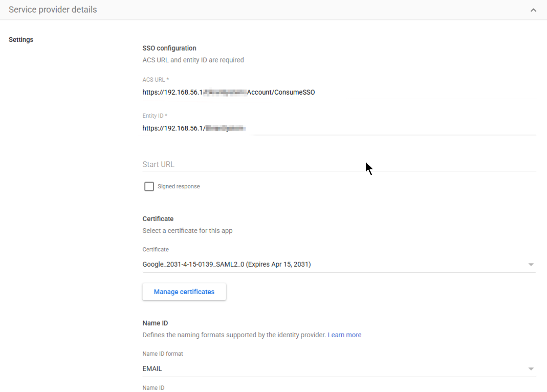The width and height of the screenshot is (547, 392).
Task: Click the 'Name ID format' field label
Action: click(163, 353)
